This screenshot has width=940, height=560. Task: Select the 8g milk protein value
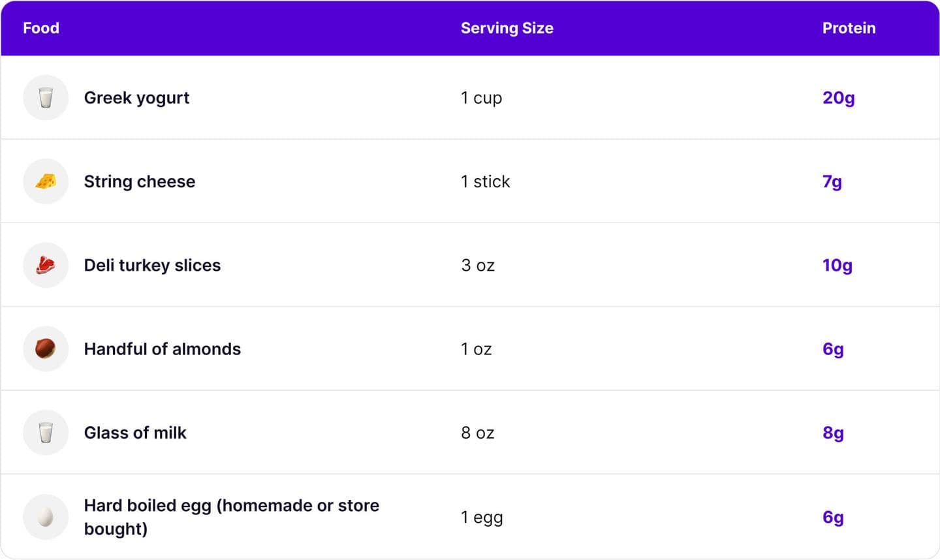click(833, 433)
